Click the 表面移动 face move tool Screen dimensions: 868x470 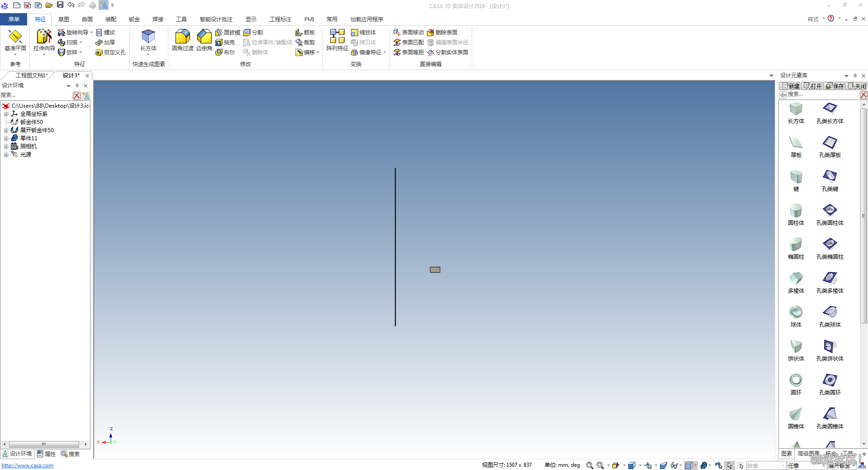click(x=408, y=33)
